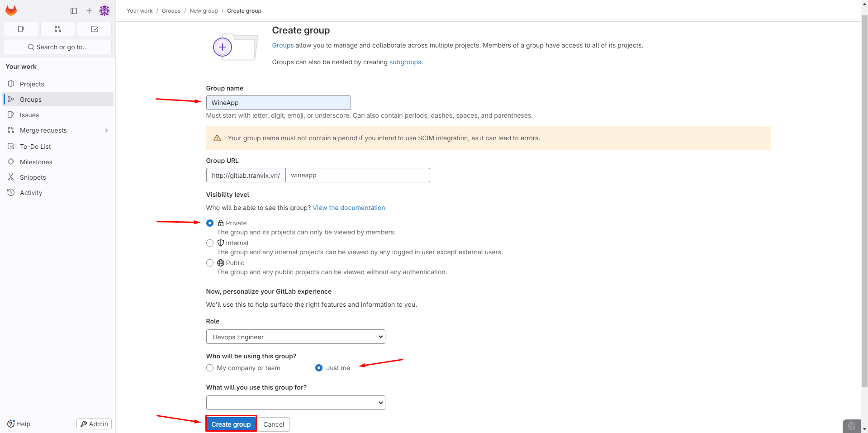868x433 pixels.
Task: Click the GitLab fox logo
Action: 11,10
